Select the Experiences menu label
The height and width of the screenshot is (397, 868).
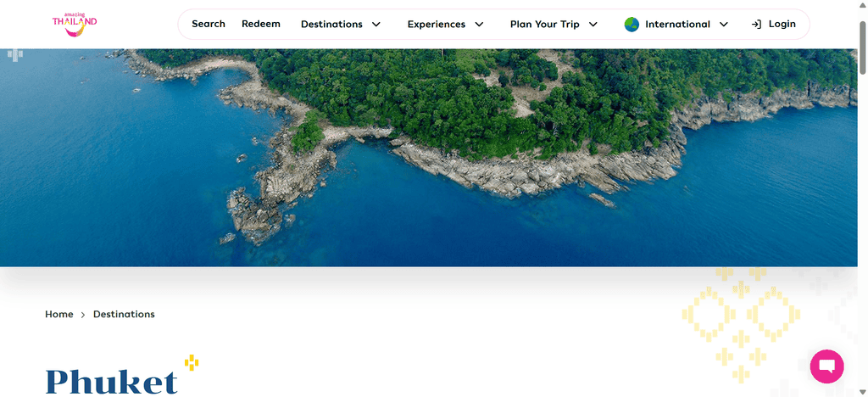pyautogui.click(x=437, y=25)
